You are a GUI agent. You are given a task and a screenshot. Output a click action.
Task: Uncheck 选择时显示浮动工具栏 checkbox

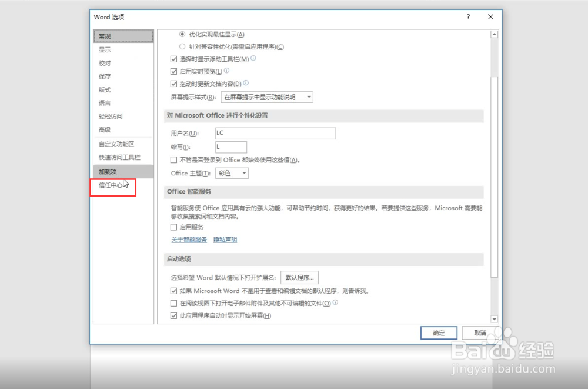(173, 59)
